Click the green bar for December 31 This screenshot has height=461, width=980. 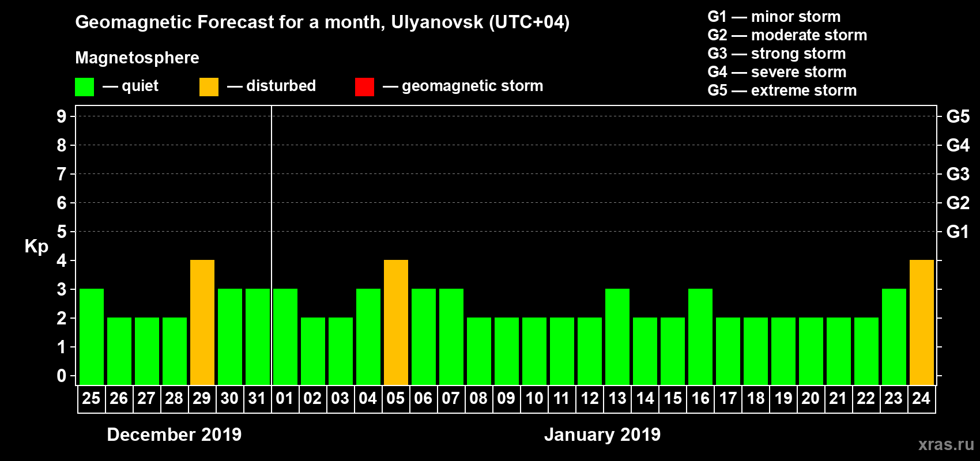point(258,337)
